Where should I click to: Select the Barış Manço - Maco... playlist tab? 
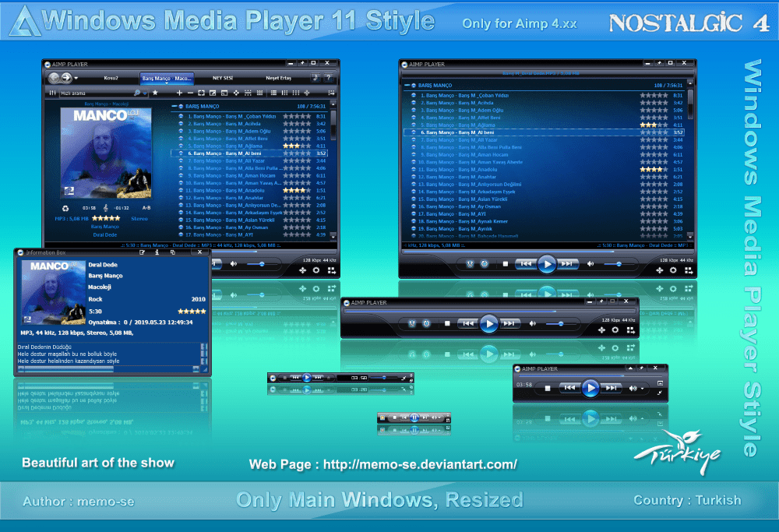(167, 78)
